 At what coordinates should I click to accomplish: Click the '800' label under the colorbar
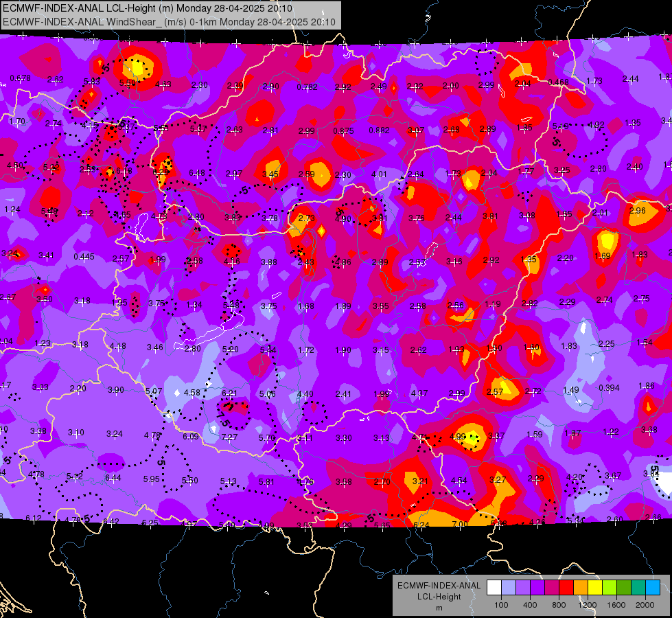559,605
